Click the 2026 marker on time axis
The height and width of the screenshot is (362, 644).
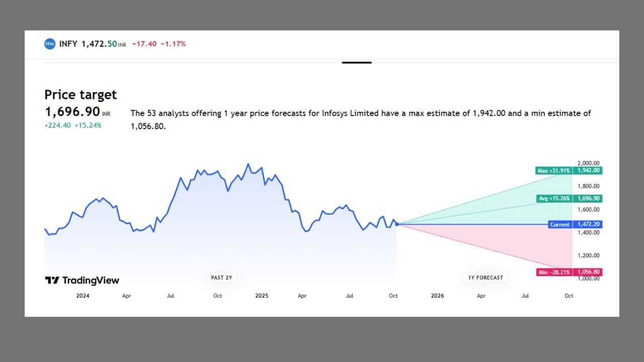coord(438,296)
